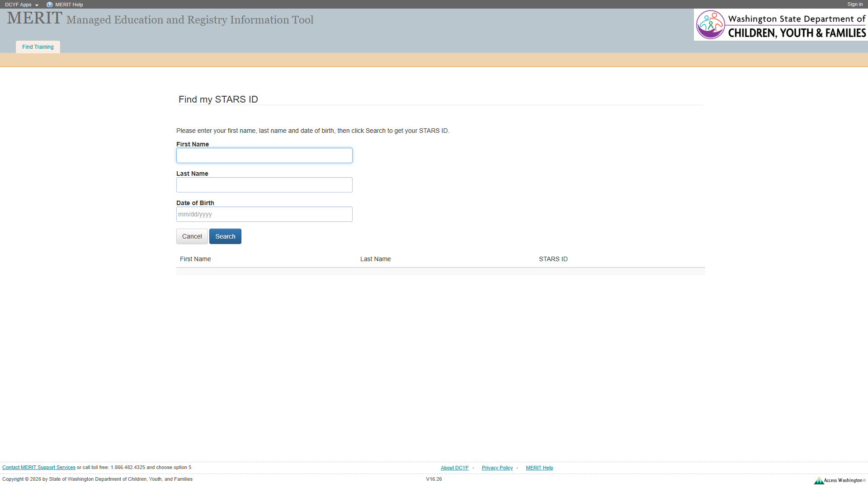The image size is (868, 488).
Task: Open the Sign in link
Action: 854,4
